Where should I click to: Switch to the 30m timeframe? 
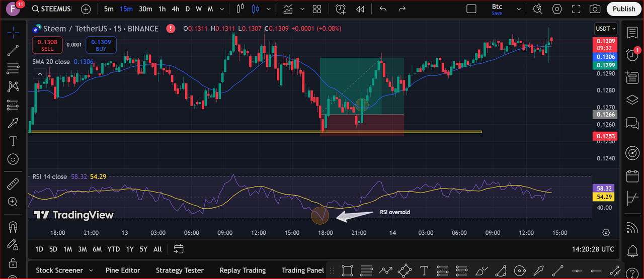145,9
